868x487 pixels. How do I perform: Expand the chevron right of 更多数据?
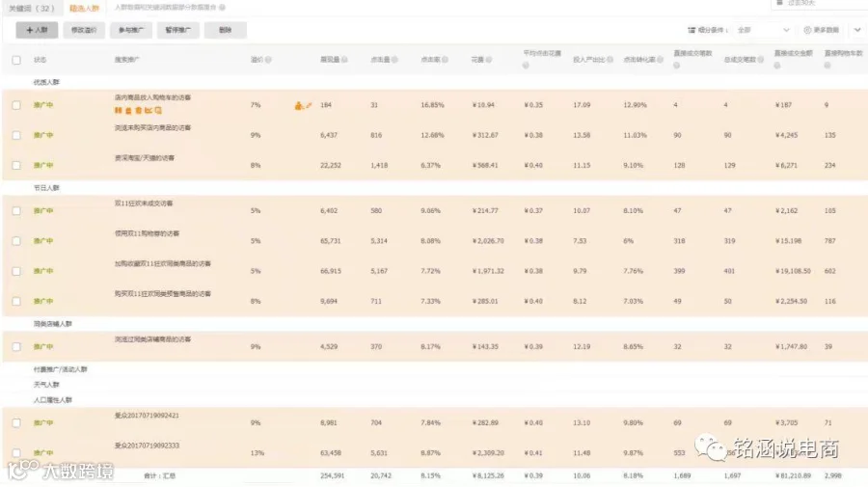[857, 30]
